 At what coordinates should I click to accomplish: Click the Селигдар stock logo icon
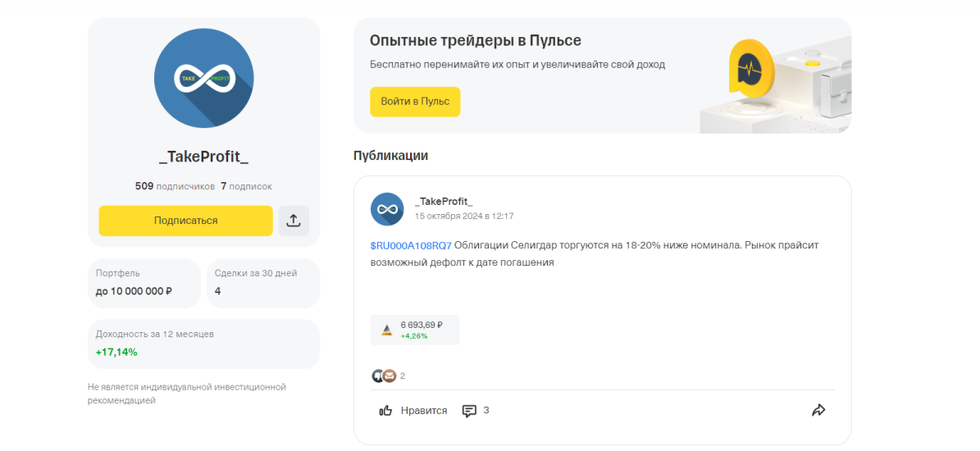pyautogui.click(x=386, y=330)
